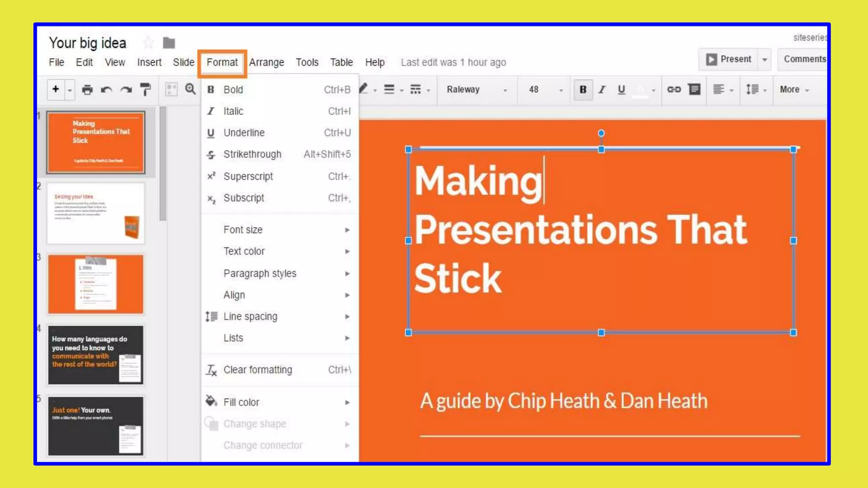868x488 pixels.
Task: Toggle the Italic toolbar button
Action: [602, 90]
